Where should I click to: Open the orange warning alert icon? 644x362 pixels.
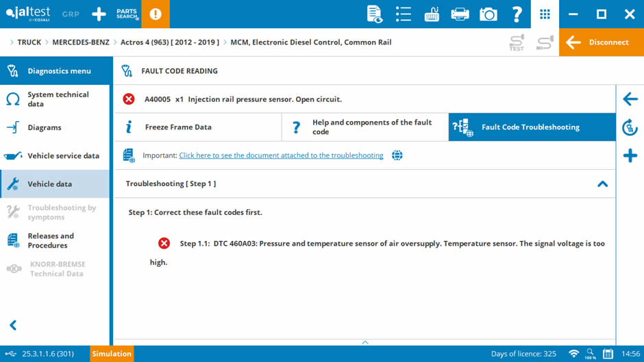[x=156, y=14]
